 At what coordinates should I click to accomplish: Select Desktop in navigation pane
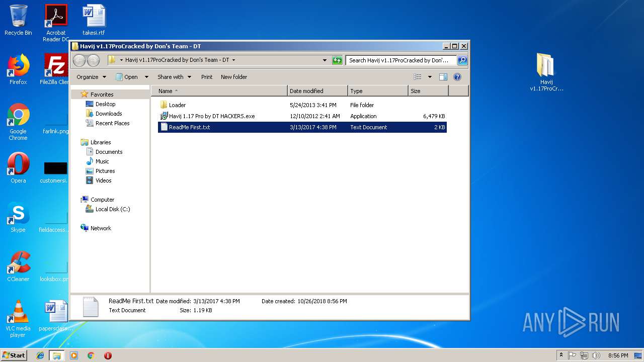tap(105, 104)
